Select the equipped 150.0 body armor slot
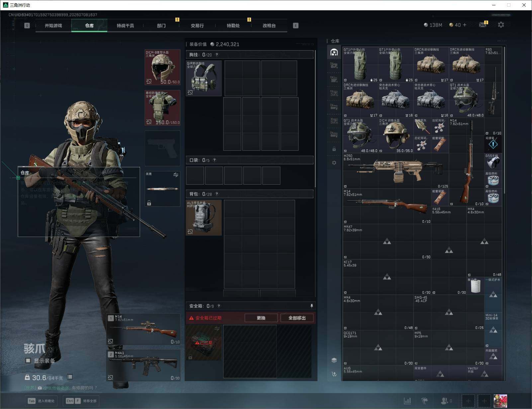Viewport: 532px width, 409px height. 162,108
